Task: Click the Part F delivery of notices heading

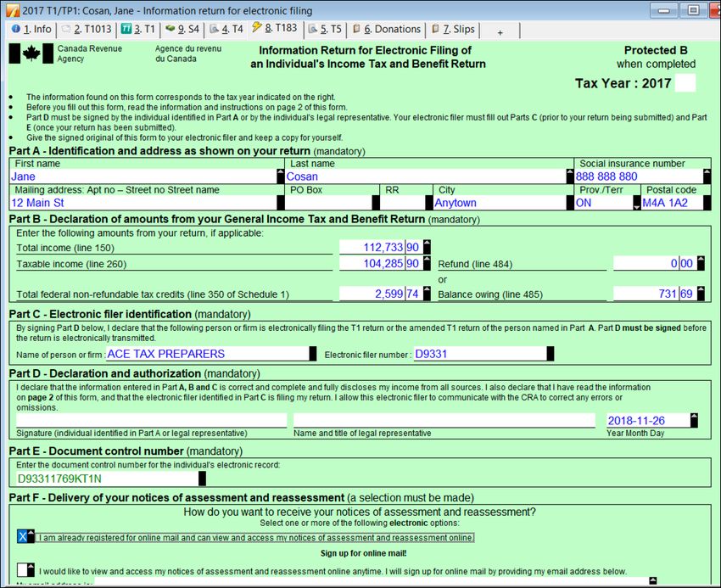Action: (242, 498)
